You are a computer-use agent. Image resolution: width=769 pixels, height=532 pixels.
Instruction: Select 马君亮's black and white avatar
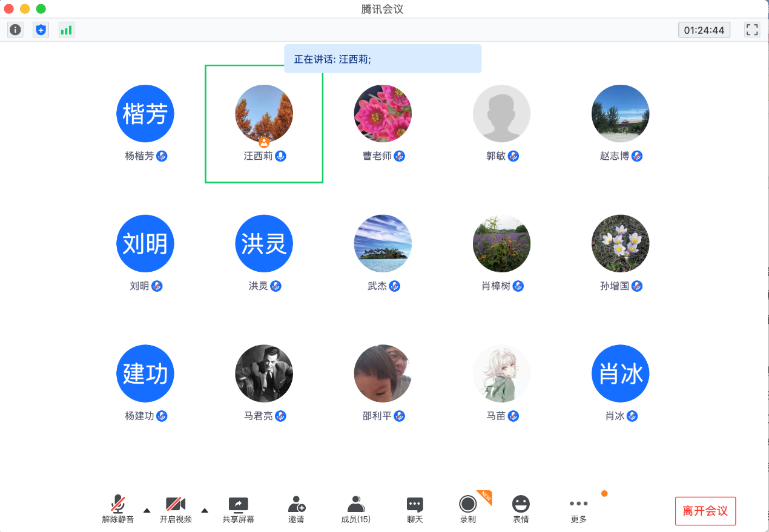(264, 373)
